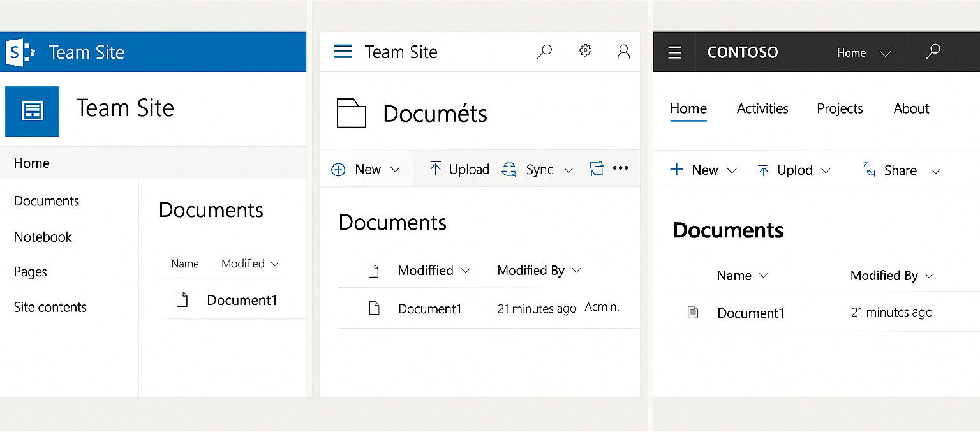
Task: Click the CONTOSO brand title
Action: click(x=743, y=52)
